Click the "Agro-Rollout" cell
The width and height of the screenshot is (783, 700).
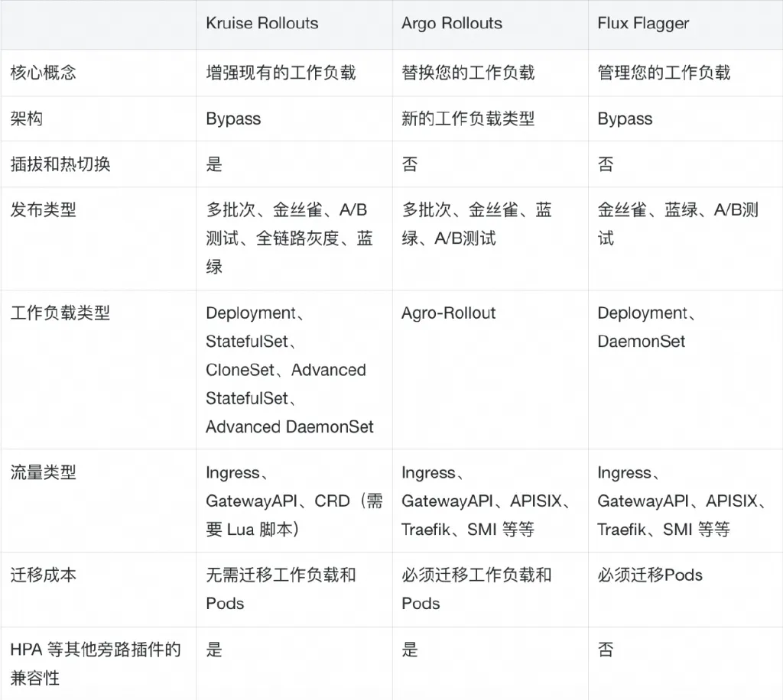[x=449, y=313]
